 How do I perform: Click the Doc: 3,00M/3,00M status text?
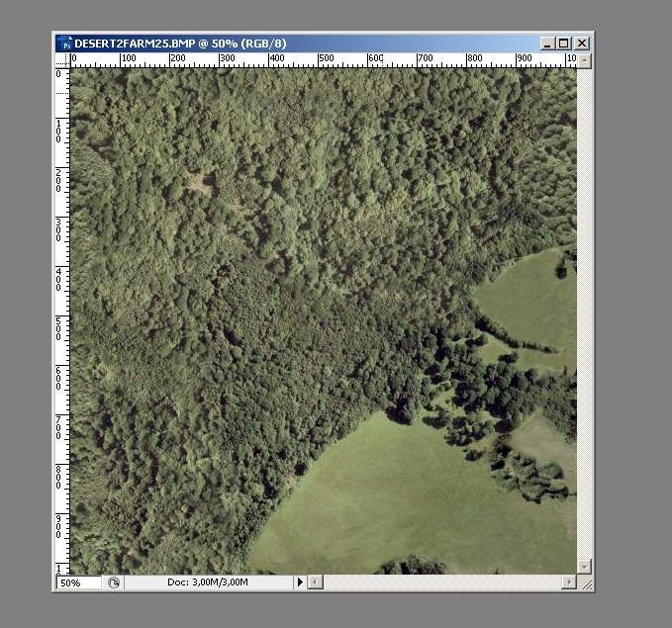(208, 583)
